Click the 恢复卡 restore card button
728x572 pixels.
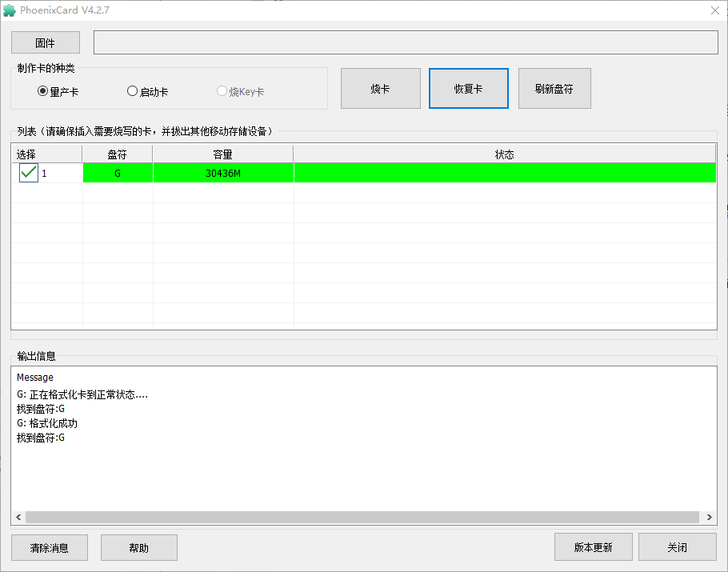click(469, 88)
